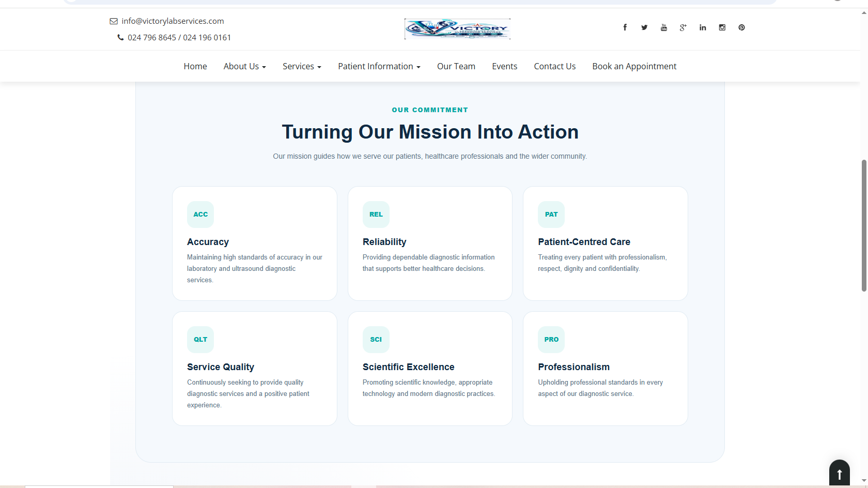868x488 pixels.
Task: Click the REL badge on Reliability card
Action: 376,215
